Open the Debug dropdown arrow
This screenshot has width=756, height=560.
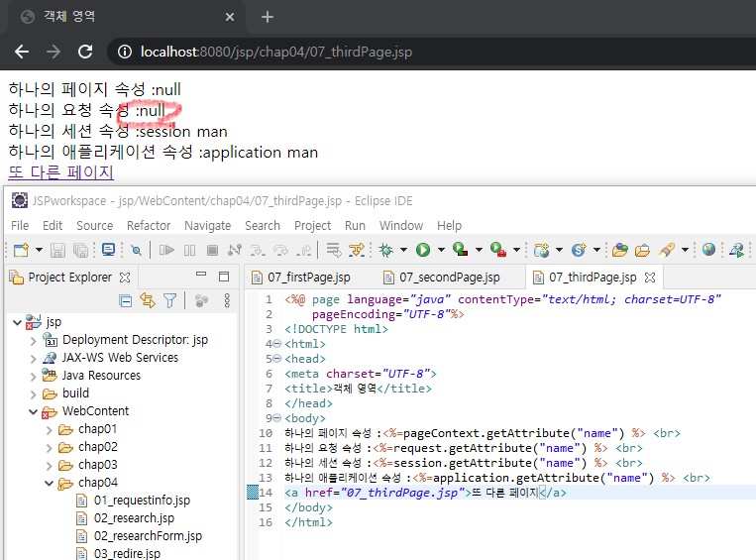pyautogui.click(x=403, y=250)
